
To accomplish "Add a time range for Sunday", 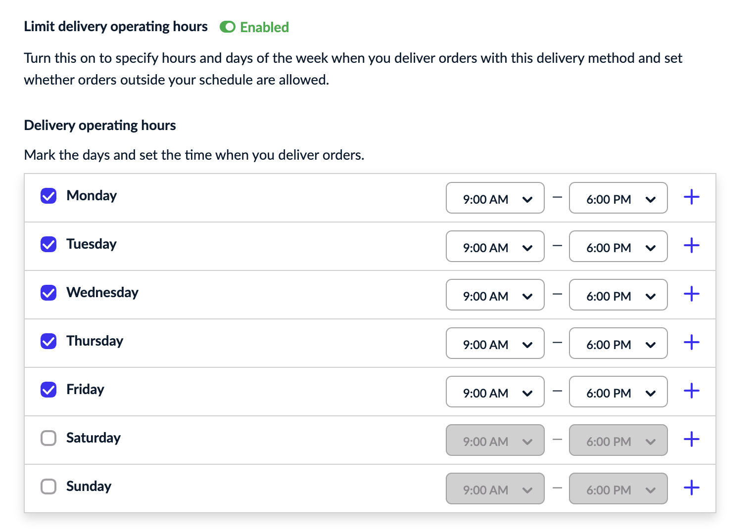I will [x=691, y=488].
